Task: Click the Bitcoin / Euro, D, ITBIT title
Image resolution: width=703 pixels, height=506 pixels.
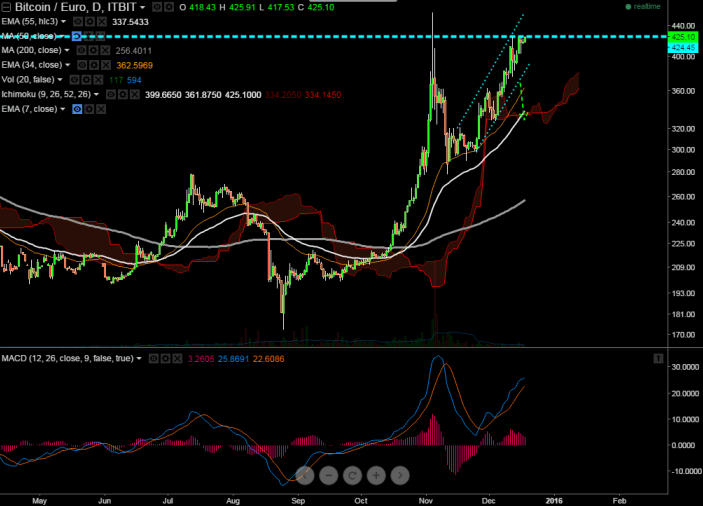Action: pos(75,7)
